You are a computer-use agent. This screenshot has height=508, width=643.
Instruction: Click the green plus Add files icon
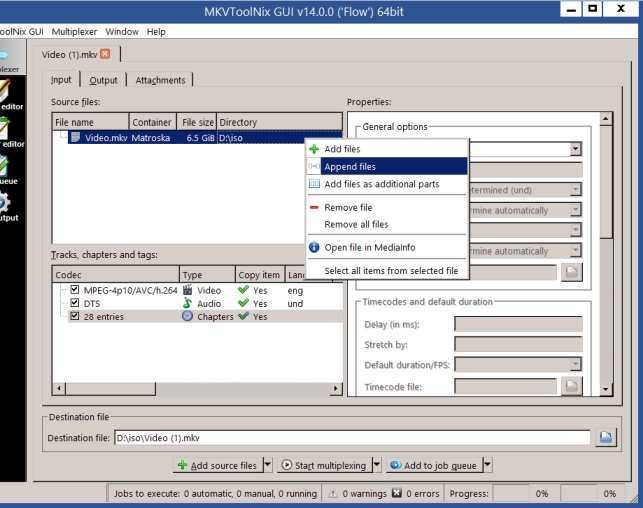click(314, 149)
